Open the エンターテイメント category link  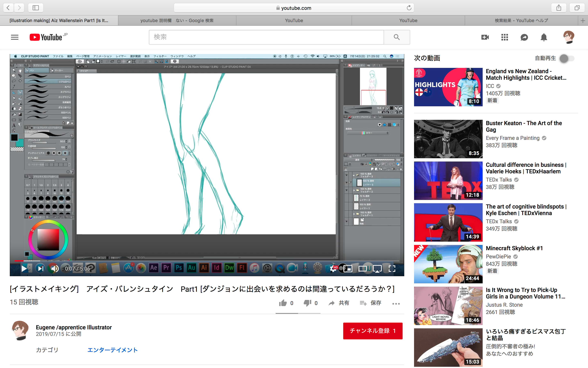pyautogui.click(x=112, y=350)
